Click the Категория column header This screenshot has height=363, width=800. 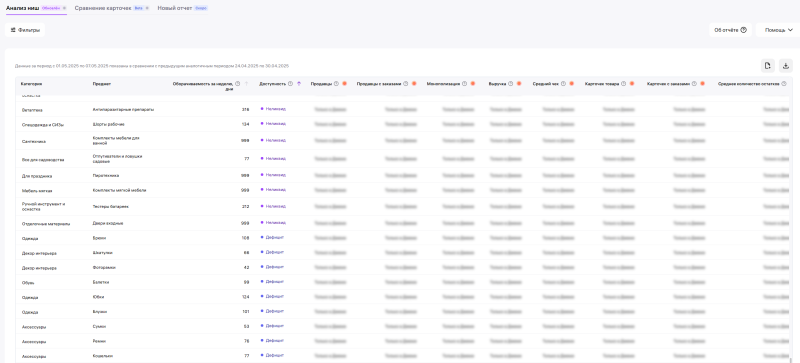[31, 84]
